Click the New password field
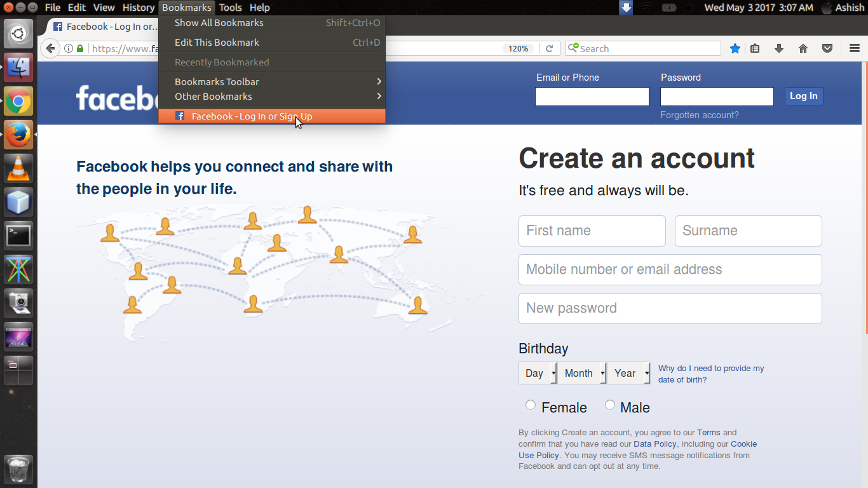This screenshot has width=868, height=488. [x=670, y=308]
